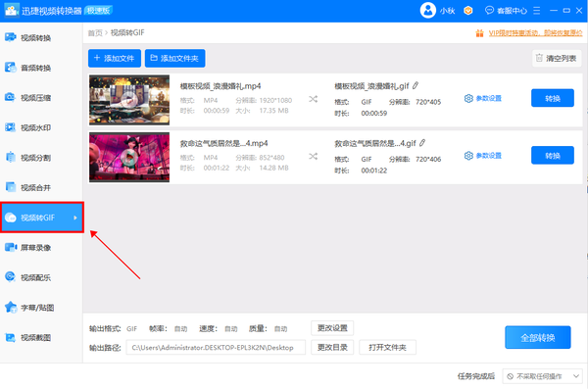The width and height of the screenshot is (588, 389).
Task: Click source resolution 852*480
Action: tap(271, 158)
